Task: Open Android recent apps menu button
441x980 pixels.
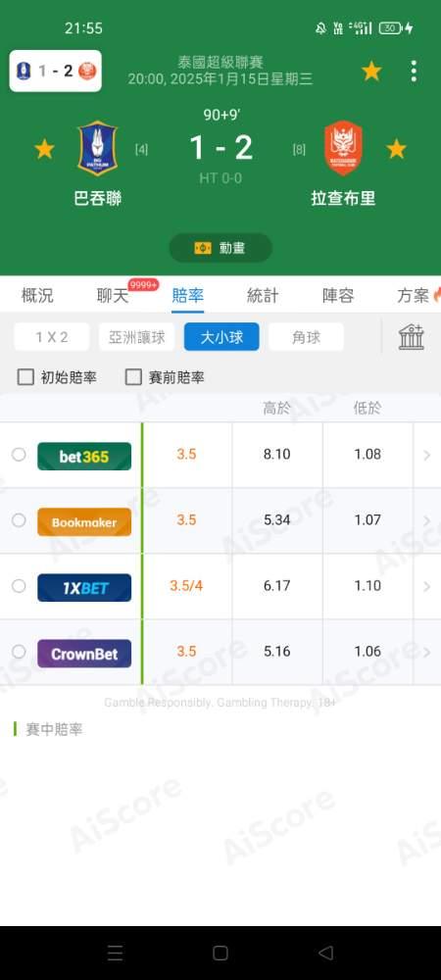Action: [x=115, y=953]
